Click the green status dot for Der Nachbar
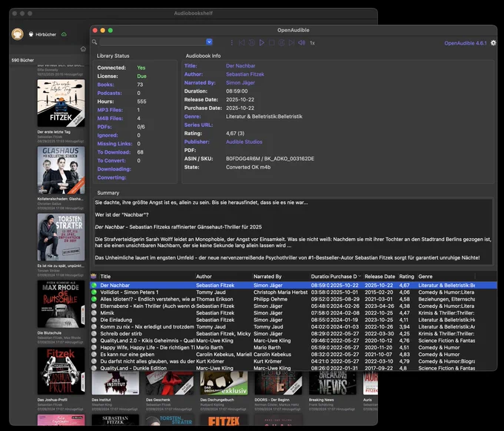 pos(94,286)
